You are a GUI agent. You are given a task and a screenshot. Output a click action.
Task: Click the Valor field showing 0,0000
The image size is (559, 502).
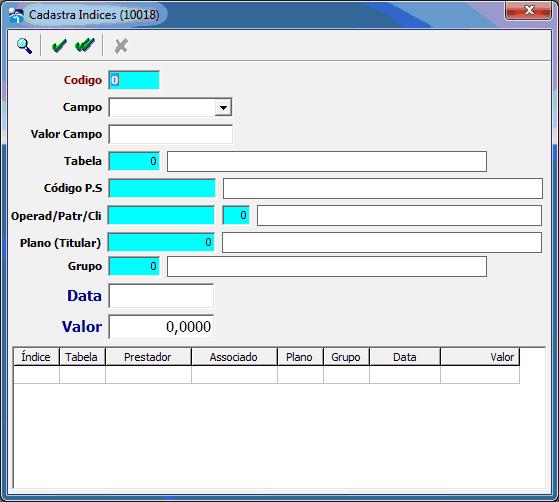coord(161,327)
